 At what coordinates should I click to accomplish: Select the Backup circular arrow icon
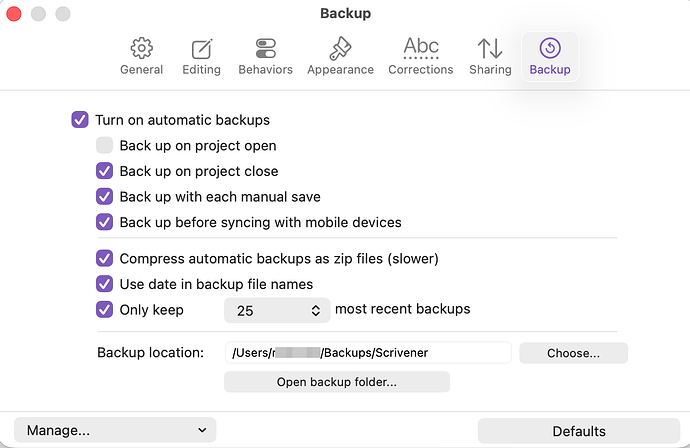click(550, 48)
